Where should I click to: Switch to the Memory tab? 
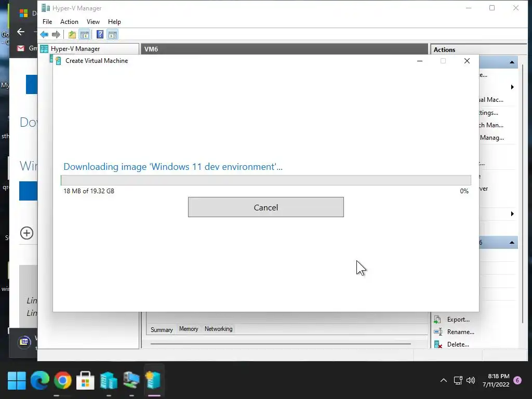pos(189,329)
